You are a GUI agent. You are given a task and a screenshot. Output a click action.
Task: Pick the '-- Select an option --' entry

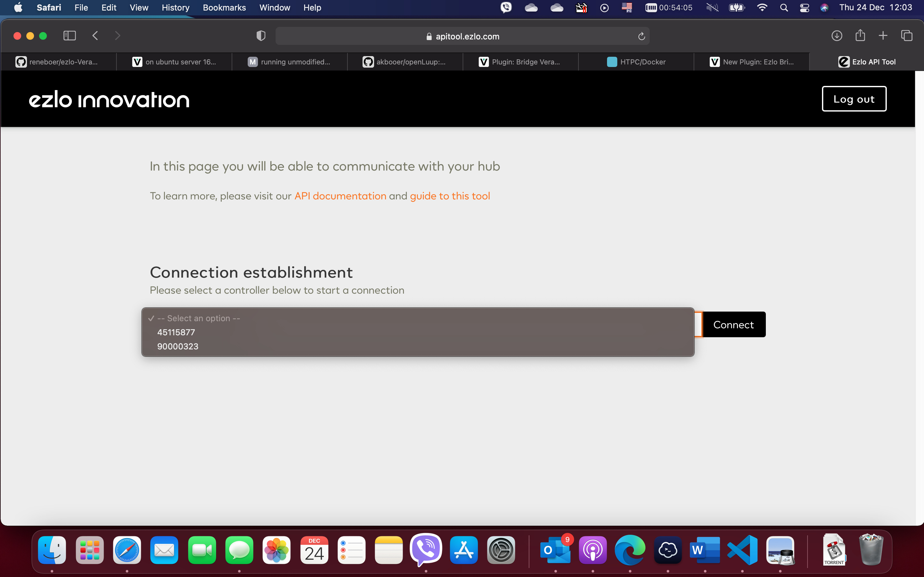(x=199, y=318)
